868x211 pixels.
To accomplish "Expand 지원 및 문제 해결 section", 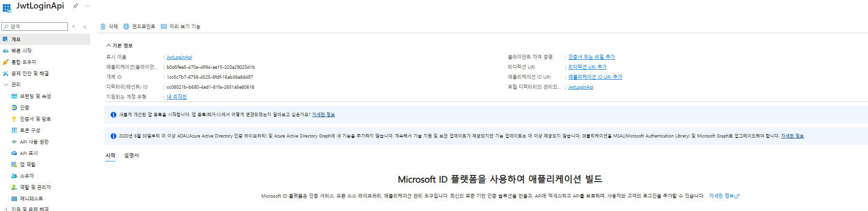I will 6,209.
